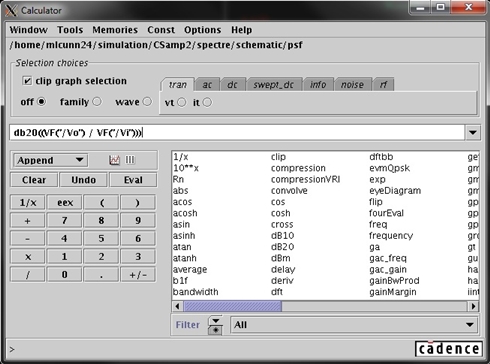The height and width of the screenshot is (364, 490).
Task: Click the open parenthesis keypad button
Action: (x=101, y=202)
